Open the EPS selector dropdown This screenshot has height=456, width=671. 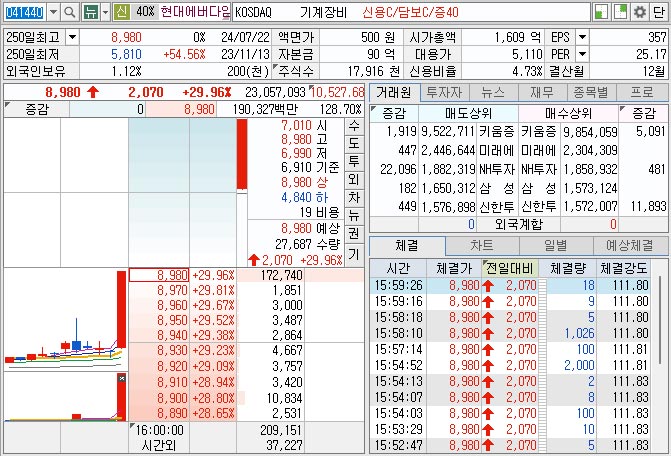(x=582, y=37)
